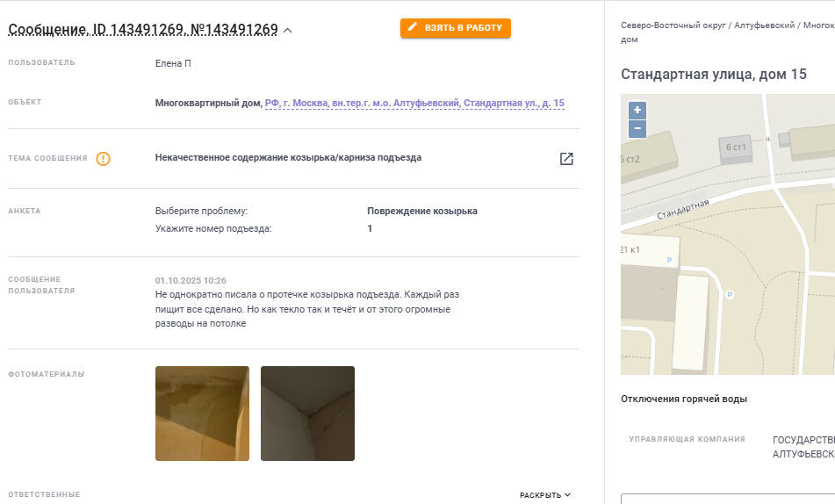Click the message title ID 143491269
This screenshot has height=504, width=835.
tap(143, 29)
